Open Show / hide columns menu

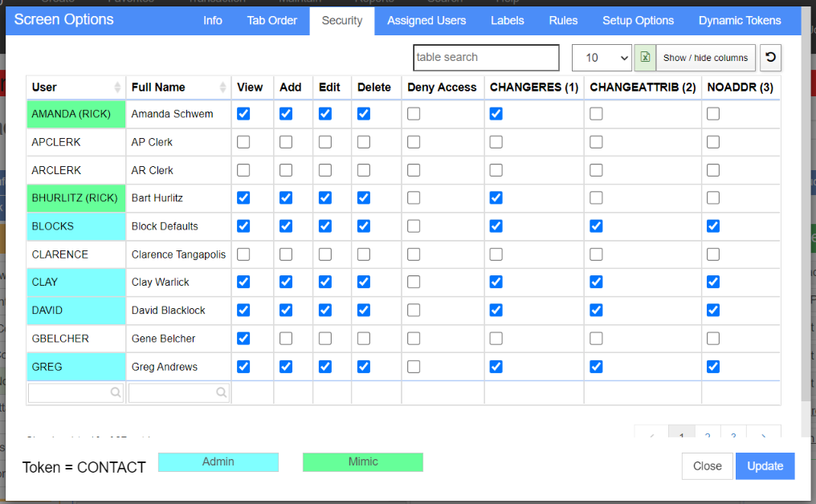pyautogui.click(x=705, y=58)
